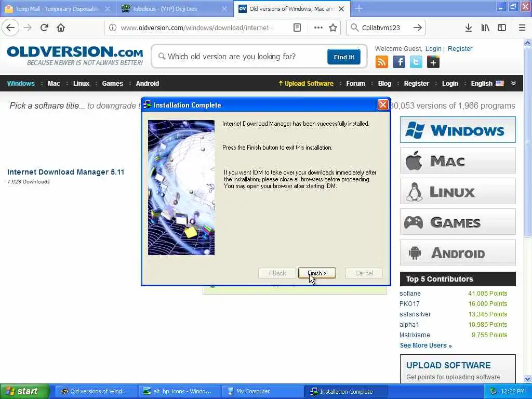Close the Tubelous tab
The height and width of the screenshot is (399, 532).
click(224, 9)
